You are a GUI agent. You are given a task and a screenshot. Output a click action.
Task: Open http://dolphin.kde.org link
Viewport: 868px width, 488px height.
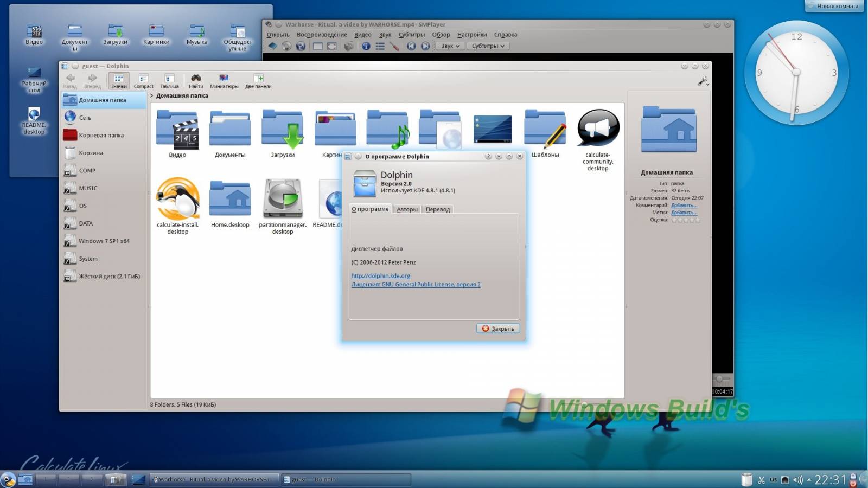click(x=381, y=275)
